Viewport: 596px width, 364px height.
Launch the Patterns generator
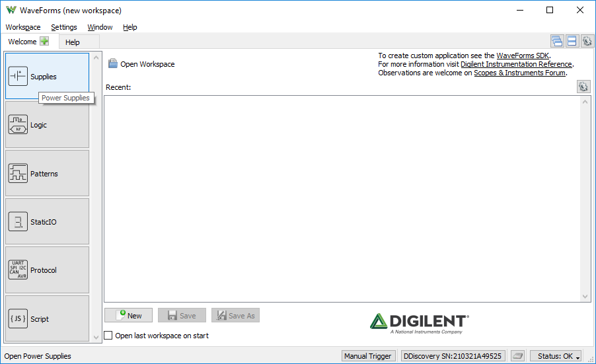(x=47, y=173)
